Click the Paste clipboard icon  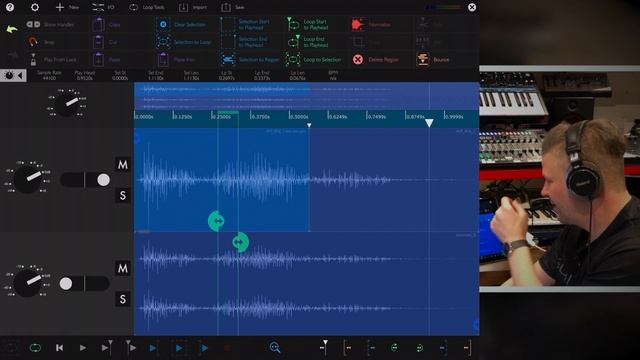[x=98, y=60]
